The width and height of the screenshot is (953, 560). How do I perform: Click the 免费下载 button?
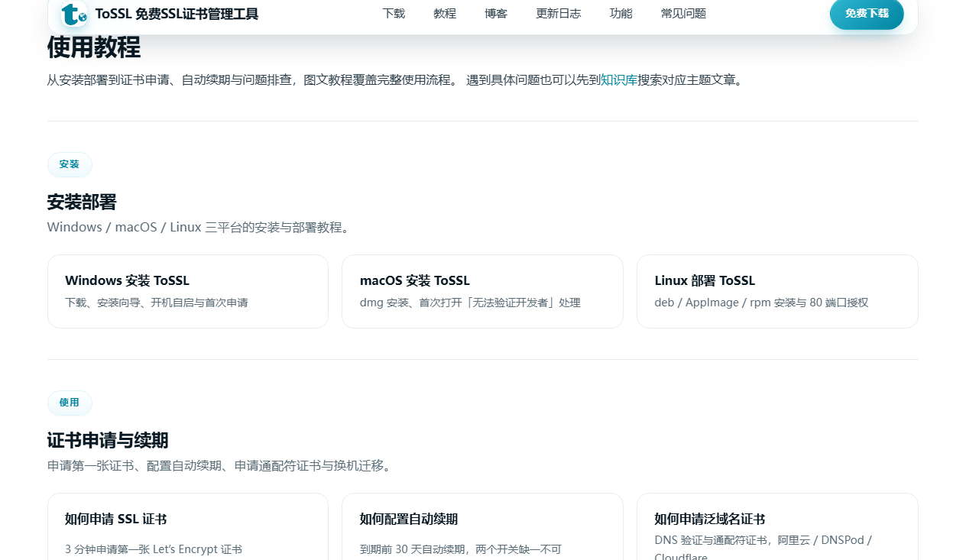(x=867, y=14)
